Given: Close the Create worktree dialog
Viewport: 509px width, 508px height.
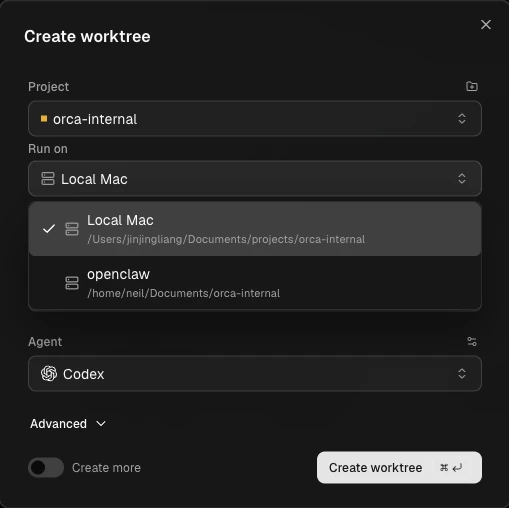Looking at the screenshot, I should [x=486, y=24].
